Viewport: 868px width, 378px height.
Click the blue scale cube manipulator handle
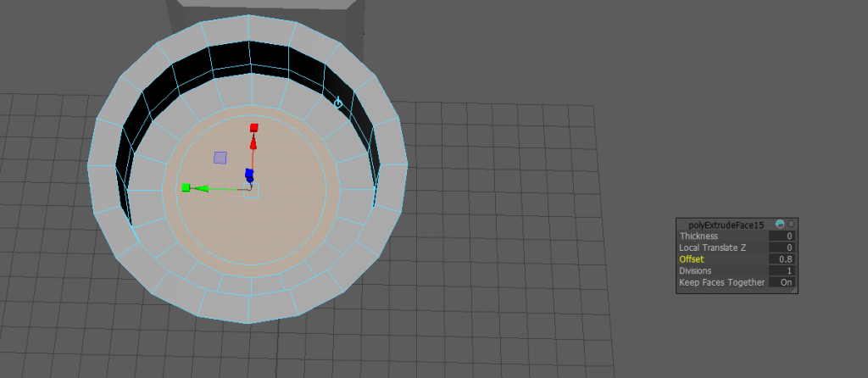[x=249, y=174]
